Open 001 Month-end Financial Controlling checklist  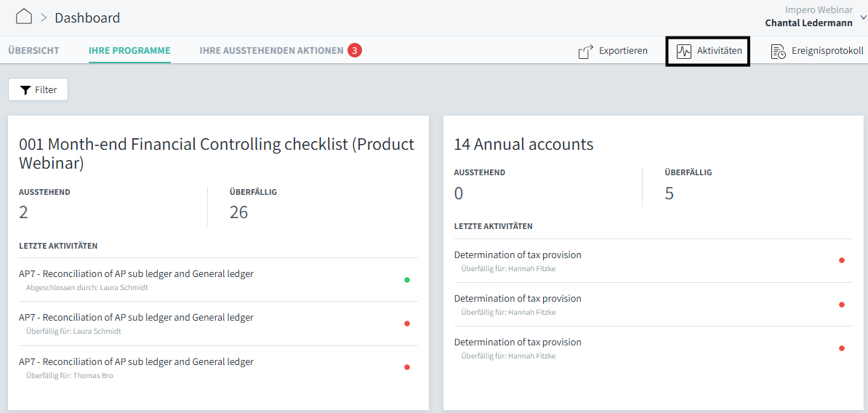(217, 153)
